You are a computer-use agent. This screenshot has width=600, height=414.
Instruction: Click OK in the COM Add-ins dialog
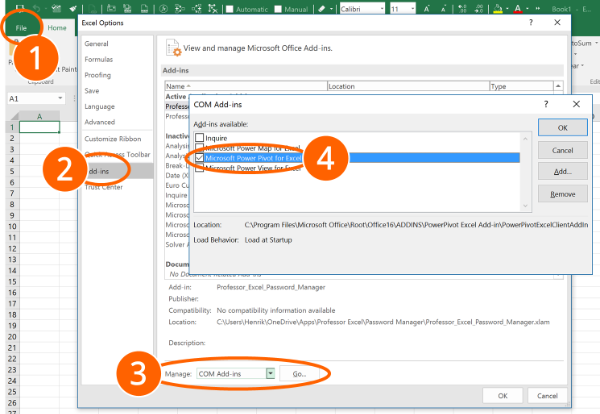coord(562,127)
